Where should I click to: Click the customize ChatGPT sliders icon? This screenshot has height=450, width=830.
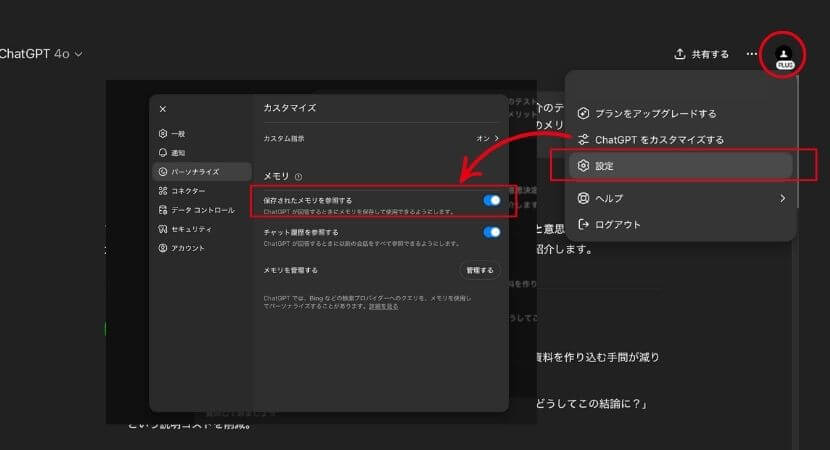tap(583, 140)
